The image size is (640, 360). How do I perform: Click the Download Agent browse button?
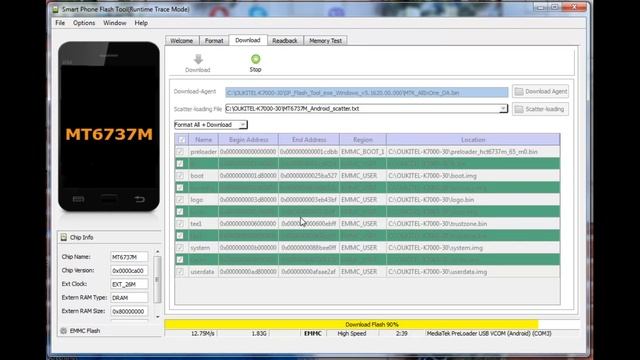[540, 91]
